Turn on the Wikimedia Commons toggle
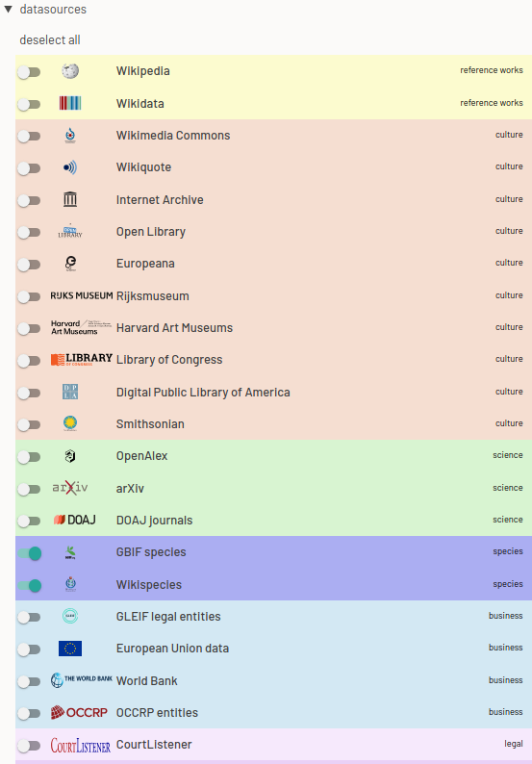The width and height of the screenshot is (532, 764). point(29,137)
